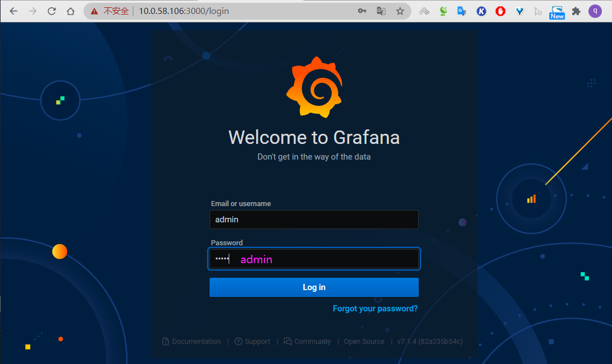Click the Grafana logo
This screenshot has width=612, height=364.
[x=314, y=87]
